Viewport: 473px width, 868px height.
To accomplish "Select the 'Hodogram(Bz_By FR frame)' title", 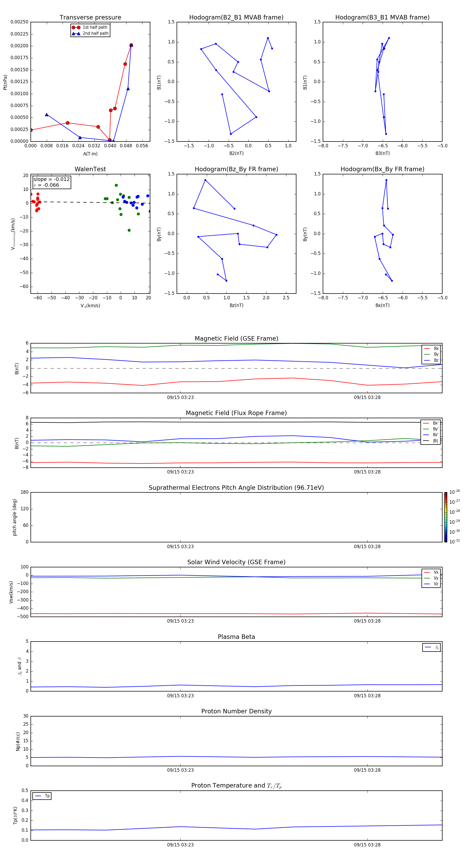I will [236, 169].
